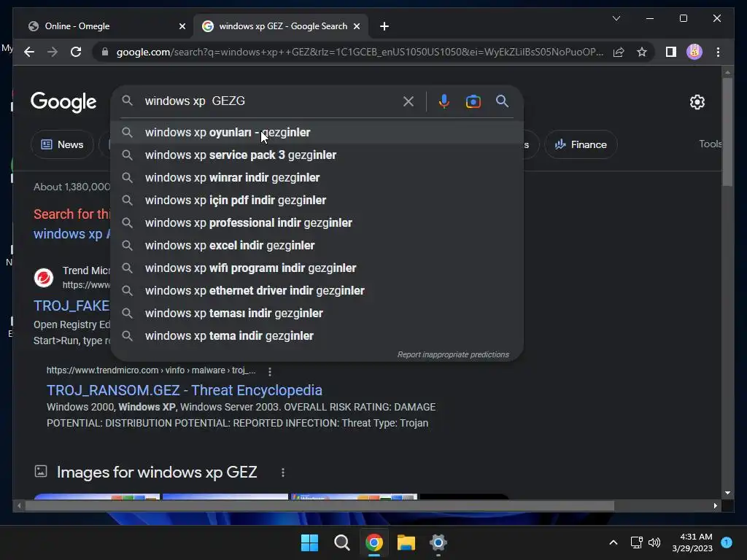Close the Online - Omegle tab
This screenshot has width=747, height=560.
point(182,26)
